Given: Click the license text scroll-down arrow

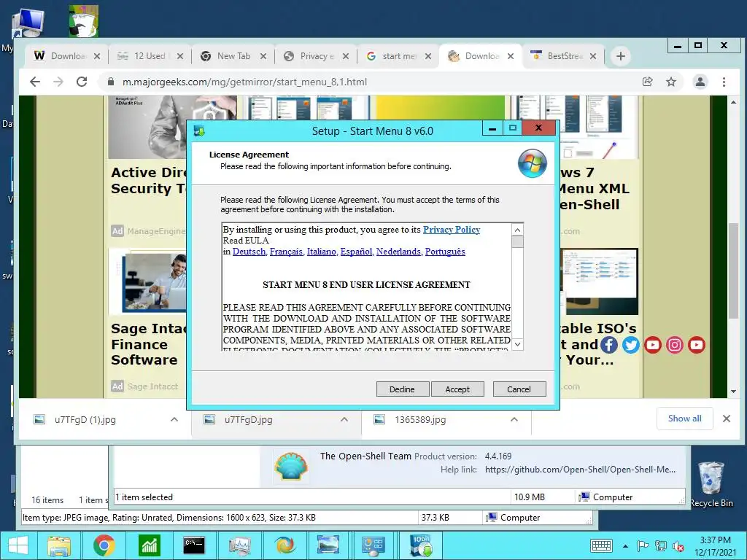Looking at the screenshot, I should (518, 344).
